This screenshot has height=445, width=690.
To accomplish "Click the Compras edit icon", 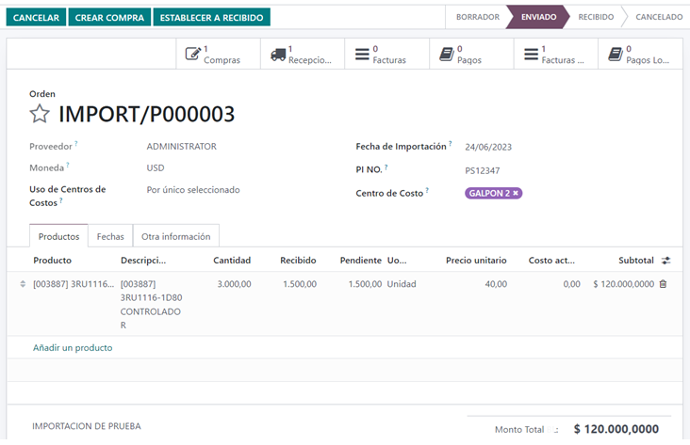I will coord(192,55).
